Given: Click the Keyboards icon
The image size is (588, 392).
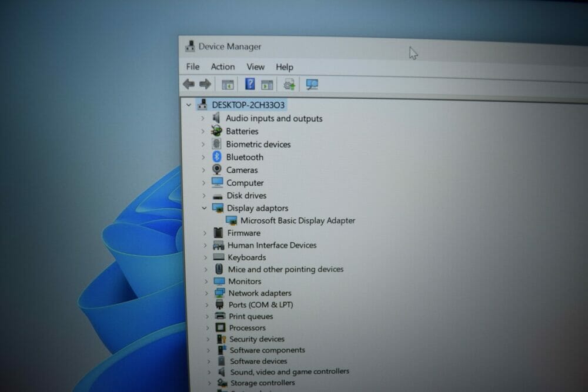Looking at the screenshot, I should point(219,257).
